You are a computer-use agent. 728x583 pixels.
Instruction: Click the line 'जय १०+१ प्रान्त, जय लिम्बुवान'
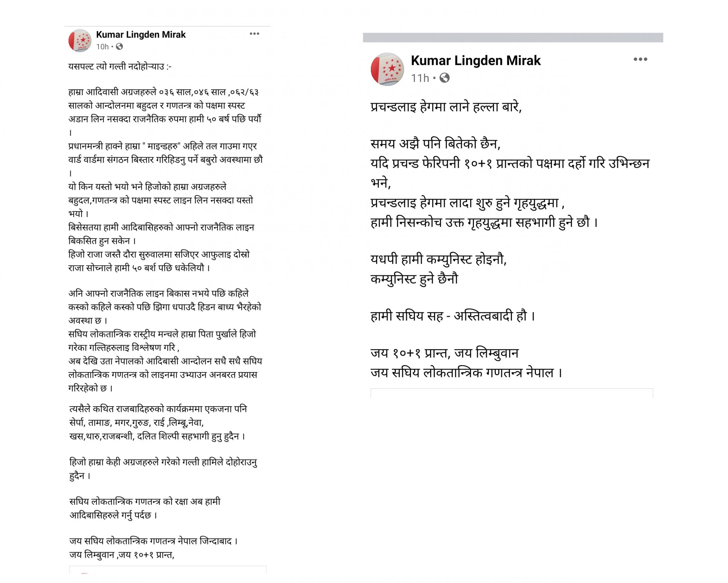coord(444,353)
